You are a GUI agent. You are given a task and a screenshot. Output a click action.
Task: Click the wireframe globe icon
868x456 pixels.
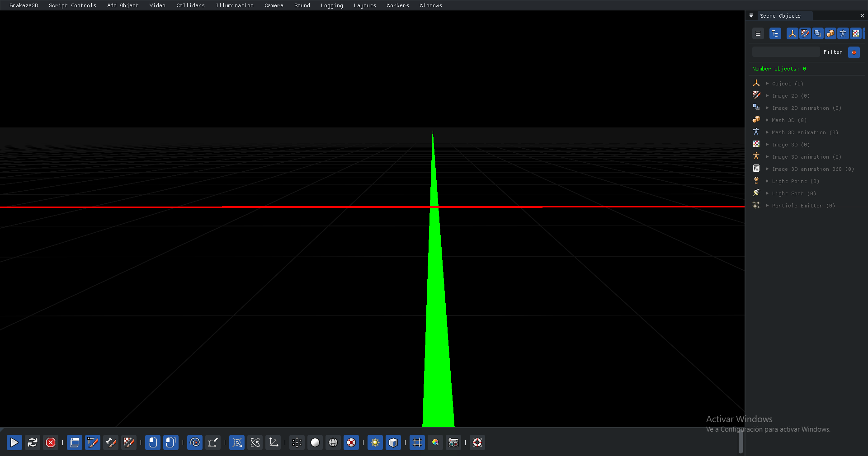click(x=333, y=442)
